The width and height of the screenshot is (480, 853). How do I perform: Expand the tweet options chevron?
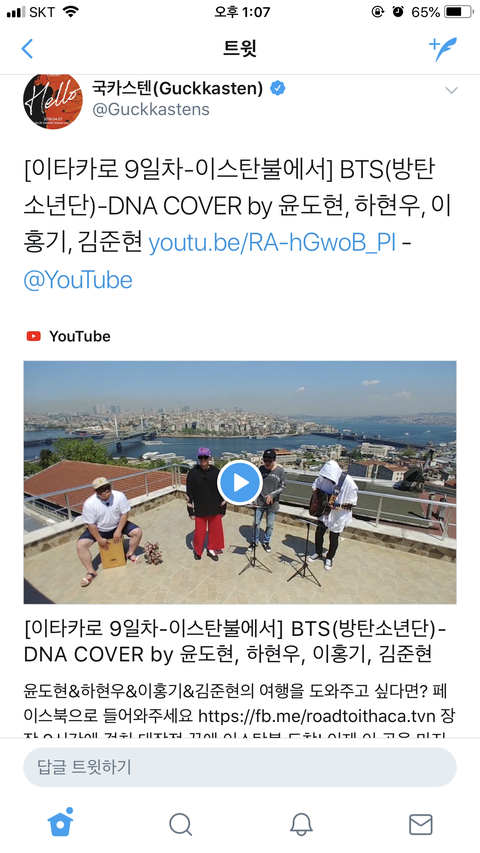pyautogui.click(x=451, y=90)
